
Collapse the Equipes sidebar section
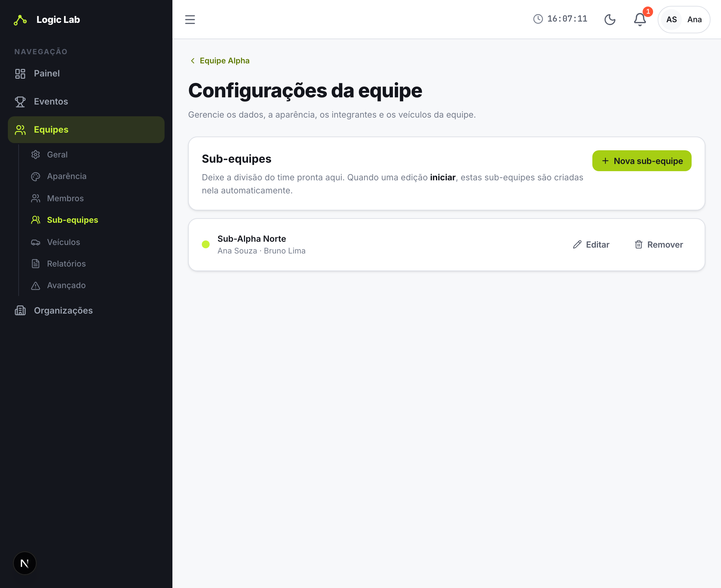(x=86, y=130)
